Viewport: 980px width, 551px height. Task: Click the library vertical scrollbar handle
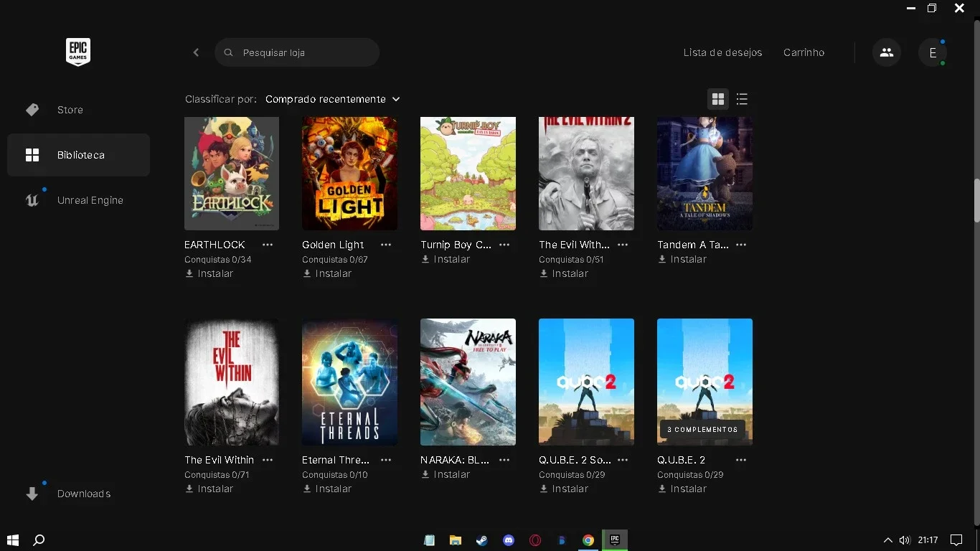(x=976, y=200)
